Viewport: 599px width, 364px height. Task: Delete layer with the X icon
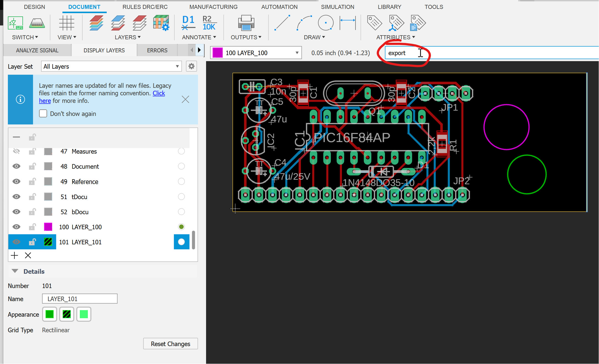point(28,255)
